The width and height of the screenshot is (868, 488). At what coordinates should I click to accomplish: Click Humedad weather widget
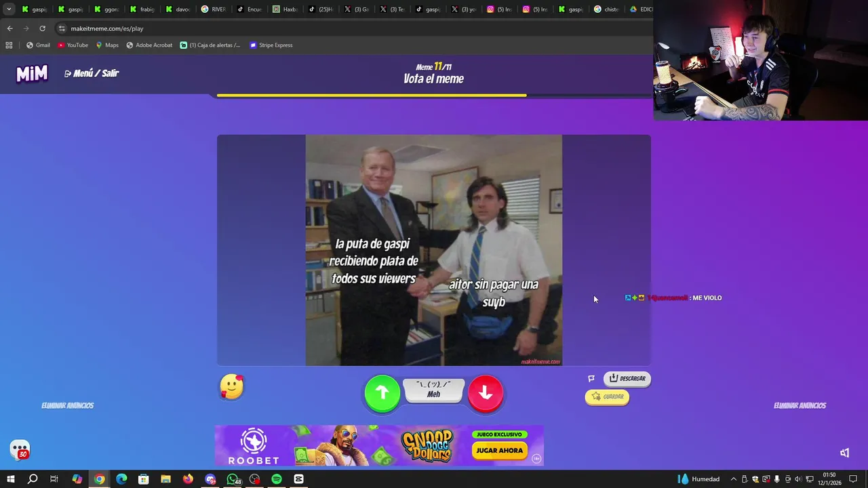(698, 479)
